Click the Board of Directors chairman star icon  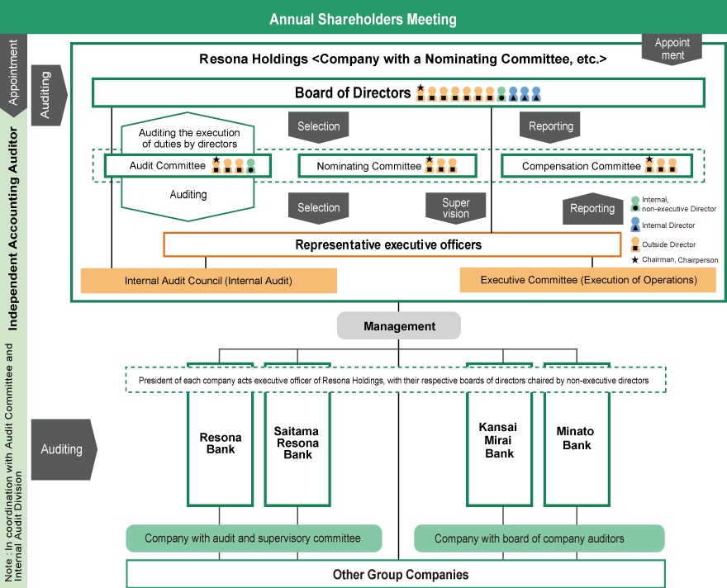421,88
